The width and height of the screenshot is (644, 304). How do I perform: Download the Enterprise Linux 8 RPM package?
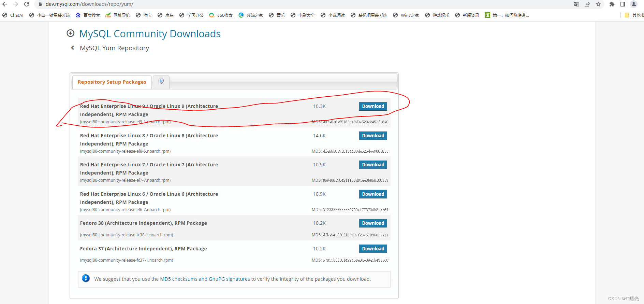click(x=373, y=136)
